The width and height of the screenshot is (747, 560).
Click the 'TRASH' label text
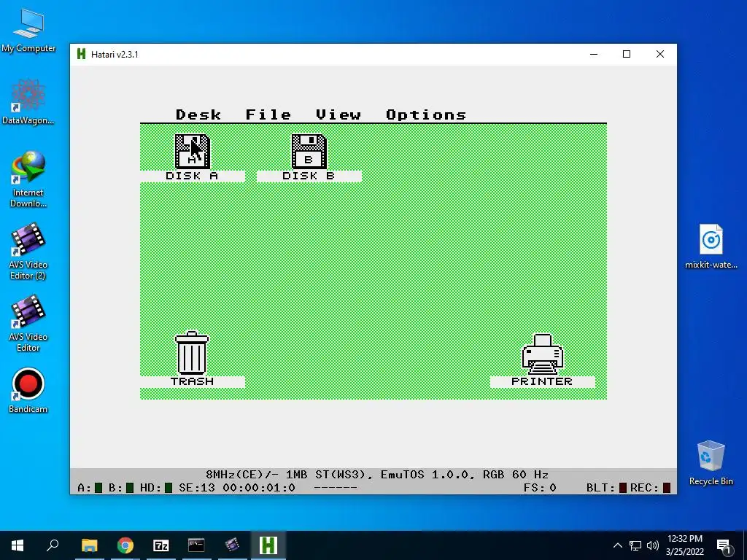pyautogui.click(x=192, y=381)
